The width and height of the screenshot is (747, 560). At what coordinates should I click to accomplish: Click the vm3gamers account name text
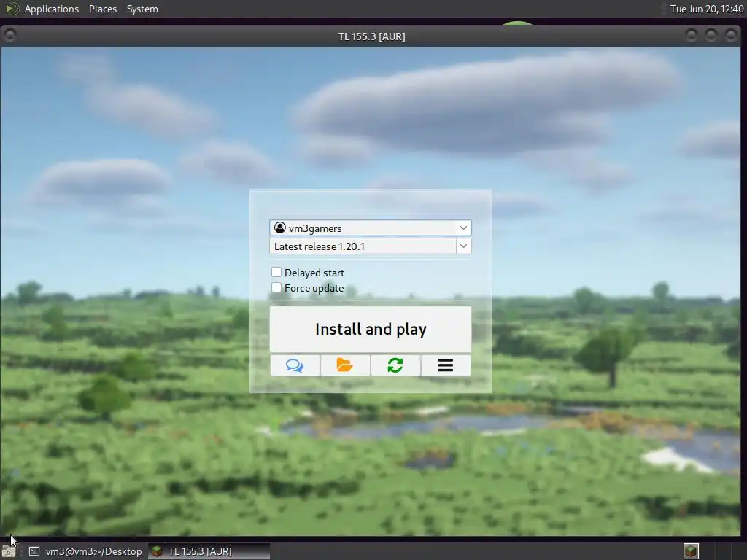click(315, 228)
